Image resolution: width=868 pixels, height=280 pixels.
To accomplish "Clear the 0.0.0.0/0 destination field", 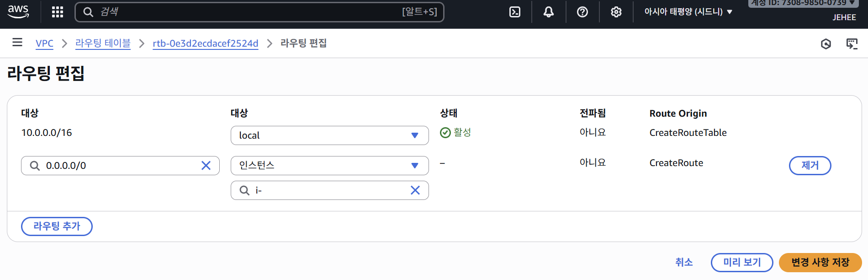I will 206,166.
